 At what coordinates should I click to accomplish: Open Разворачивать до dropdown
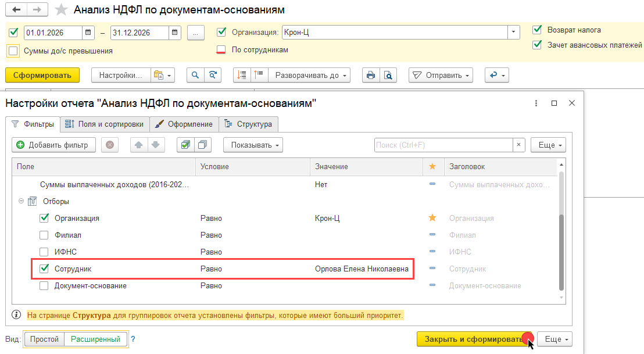point(309,76)
